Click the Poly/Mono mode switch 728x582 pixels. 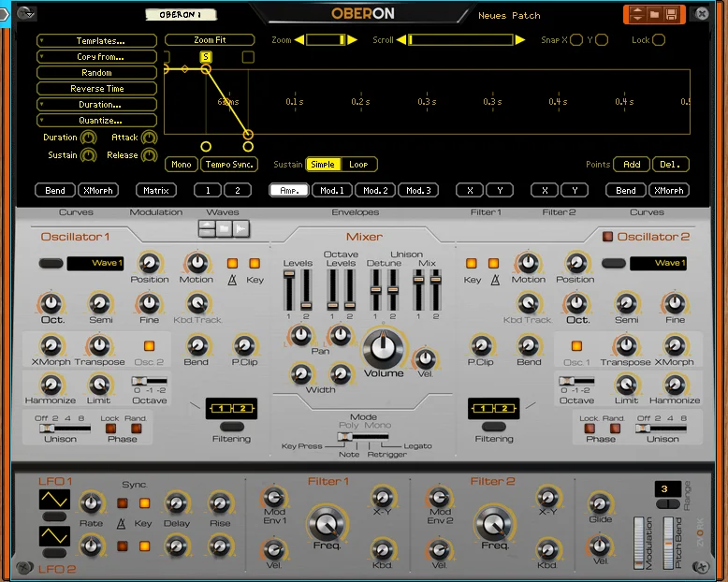coord(363,436)
